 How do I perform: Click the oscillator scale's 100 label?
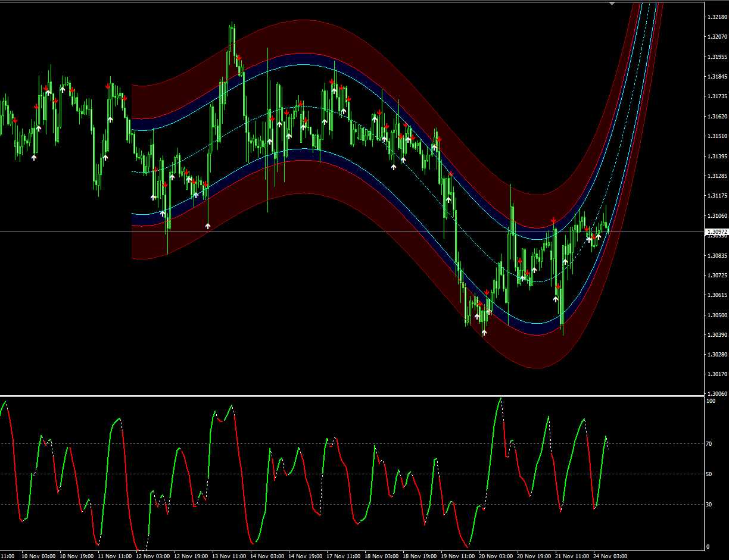point(711,401)
